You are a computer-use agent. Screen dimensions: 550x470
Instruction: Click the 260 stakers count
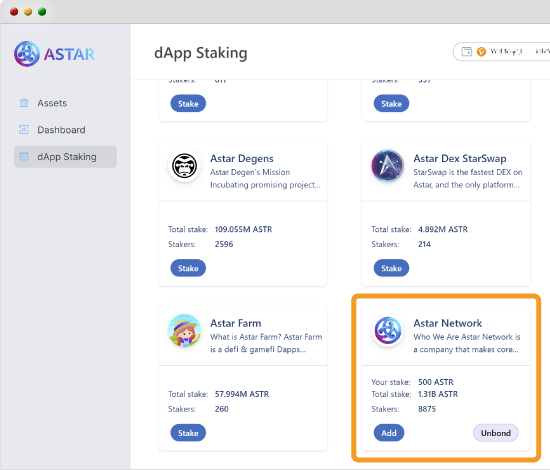click(x=221, y=409)
